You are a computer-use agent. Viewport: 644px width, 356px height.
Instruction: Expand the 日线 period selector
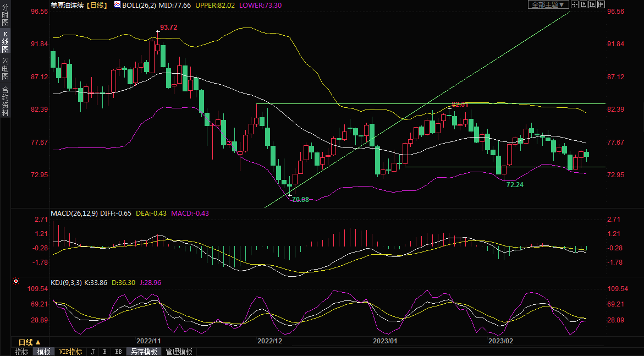click(30, 342)
